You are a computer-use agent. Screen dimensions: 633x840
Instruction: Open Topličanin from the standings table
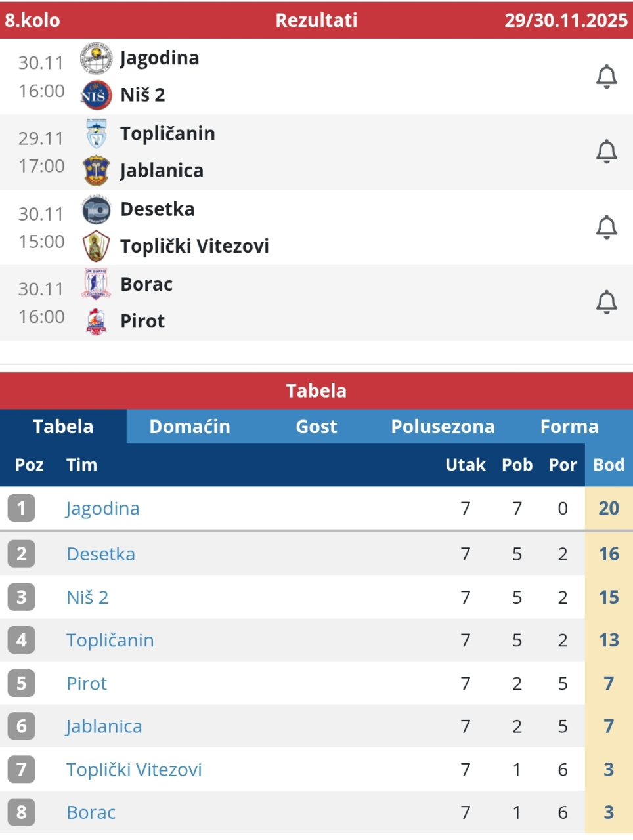[110, 640]
